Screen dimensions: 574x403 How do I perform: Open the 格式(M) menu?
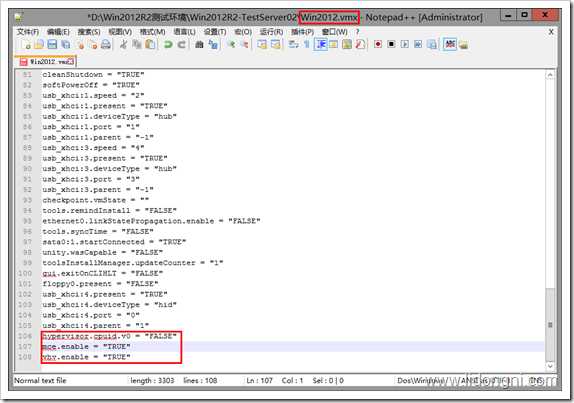click(x=152, y=32)
